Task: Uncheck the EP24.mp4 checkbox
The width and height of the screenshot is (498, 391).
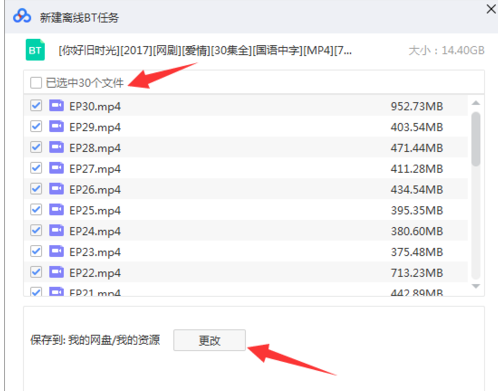Action: 36,230
